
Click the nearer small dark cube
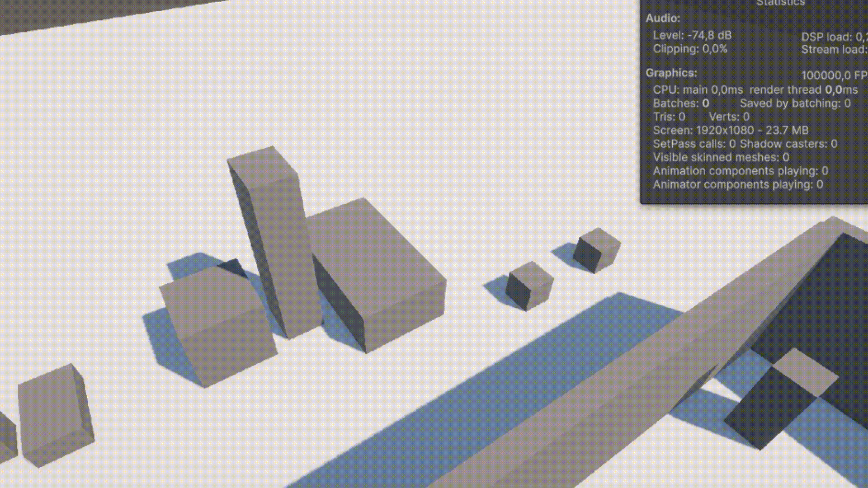[x=530, y=286]
